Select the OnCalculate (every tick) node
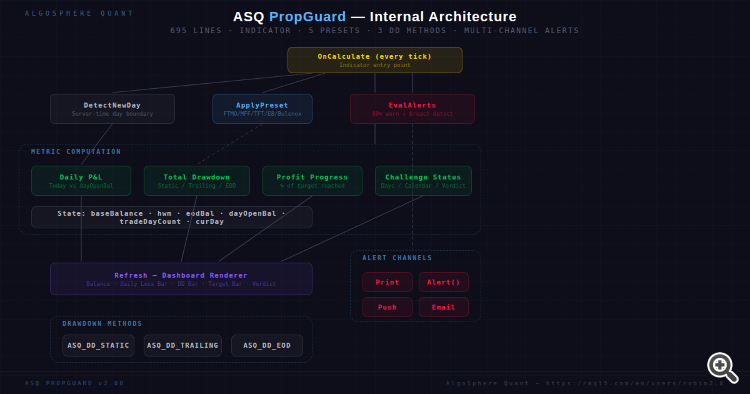This screenshot has width=750, height=394. 375,60
